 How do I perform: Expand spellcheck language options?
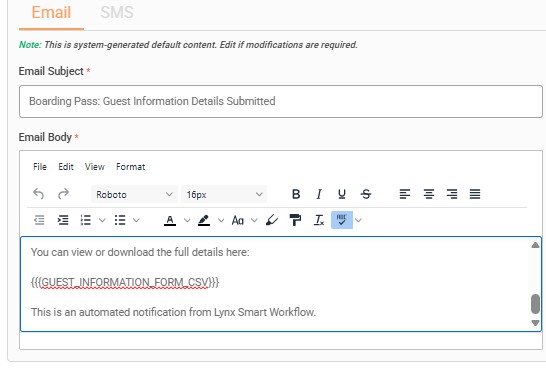coord(358,220)
